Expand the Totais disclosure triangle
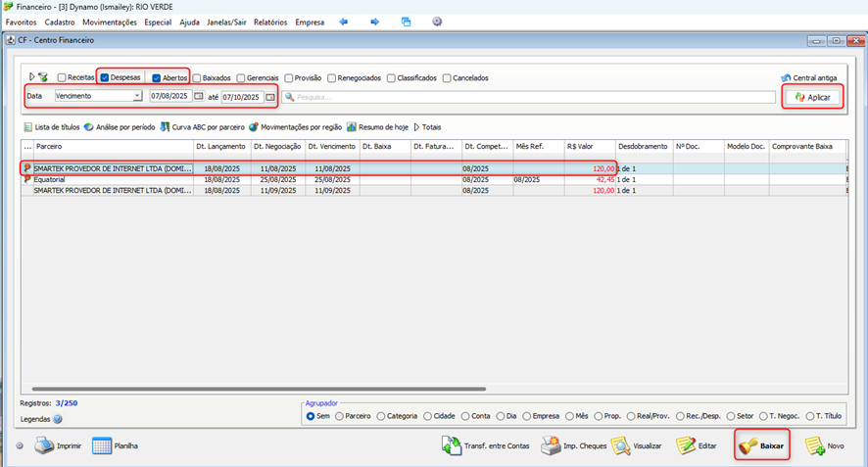The height and width of the screenshot is (467, 868). (x=416, y=127)
